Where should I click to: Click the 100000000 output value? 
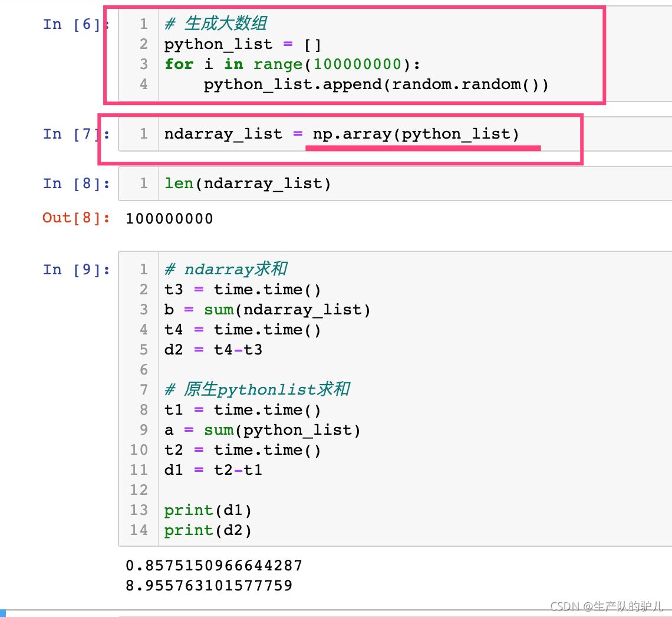[169, 219]
